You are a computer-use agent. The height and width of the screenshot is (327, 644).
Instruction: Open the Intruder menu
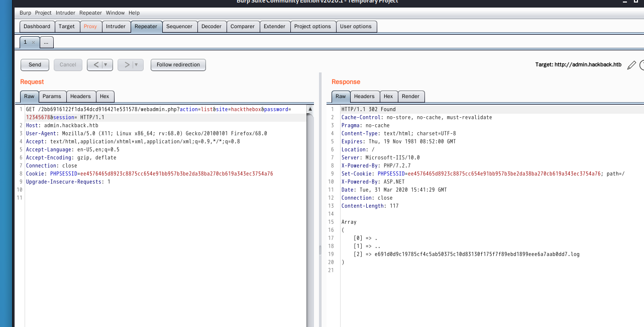pos(65,13)
